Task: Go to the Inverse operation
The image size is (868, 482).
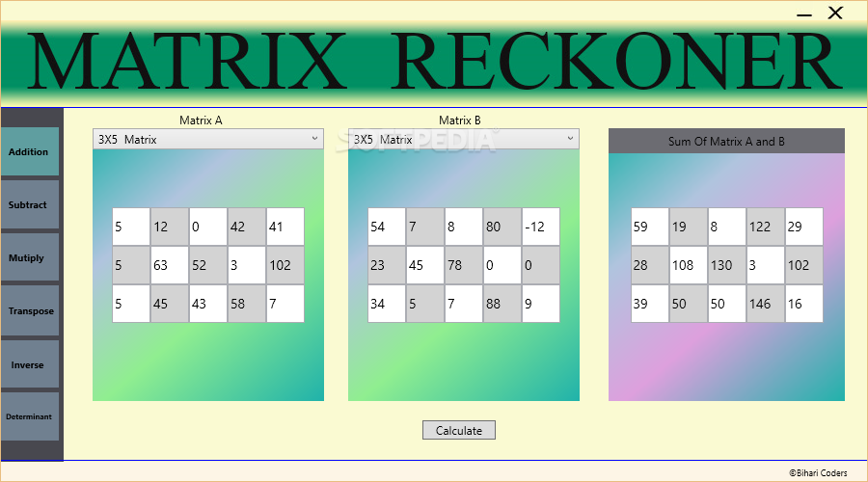Action: pos(30,364)
